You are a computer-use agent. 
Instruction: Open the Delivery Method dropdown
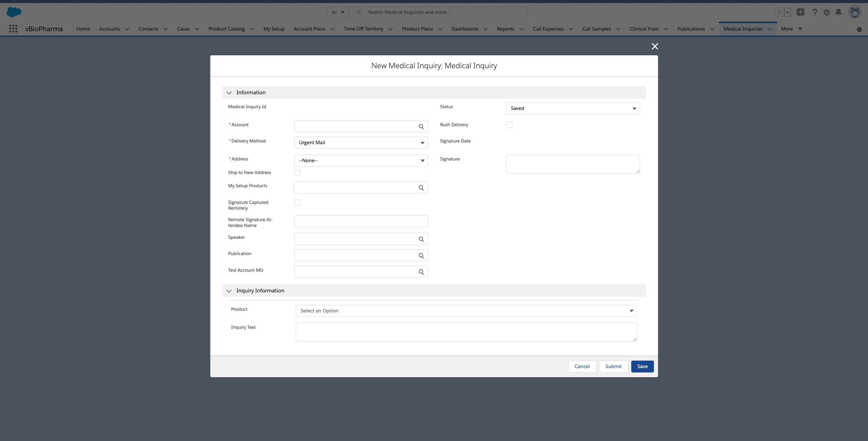pyautogui.click(x=361, y=142)
